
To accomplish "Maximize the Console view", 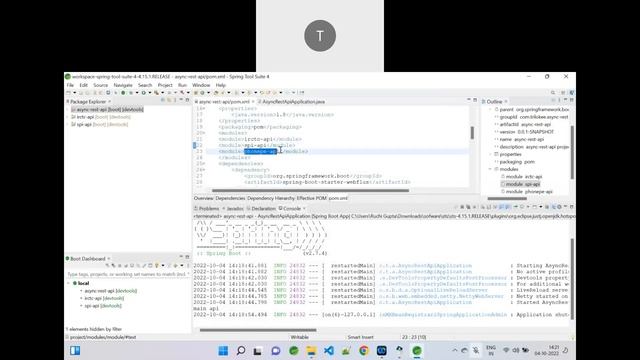I will pyautogui.click(x=571, y=207).
